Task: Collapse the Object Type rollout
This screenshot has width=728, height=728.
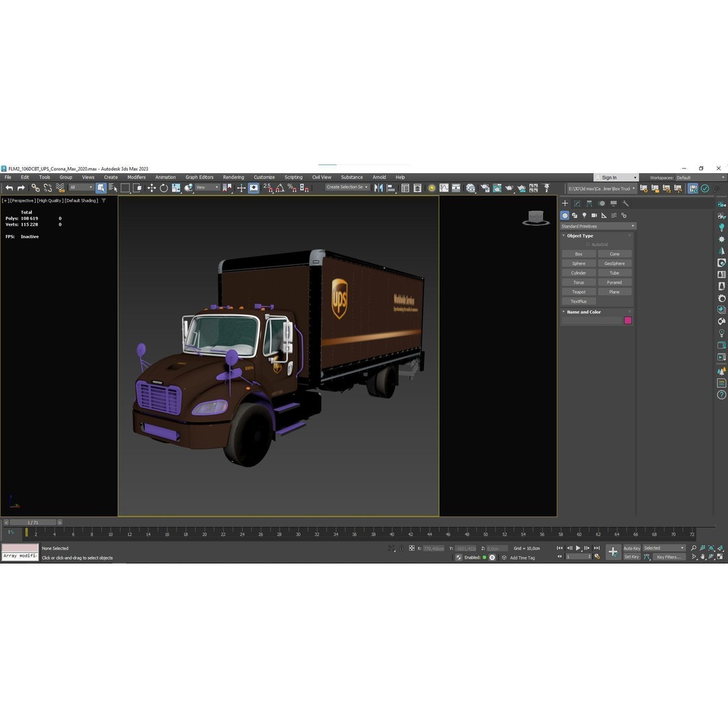Action: (580, 236)
